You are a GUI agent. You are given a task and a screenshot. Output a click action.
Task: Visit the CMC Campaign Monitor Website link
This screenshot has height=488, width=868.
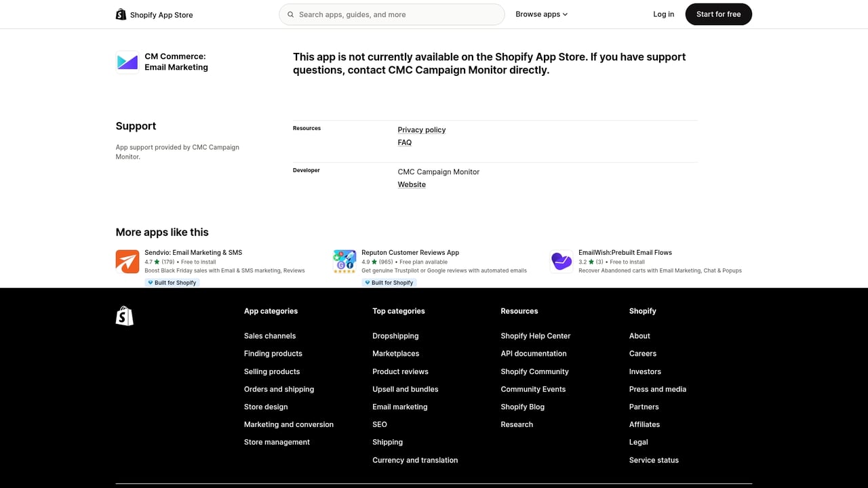[411, 184]
